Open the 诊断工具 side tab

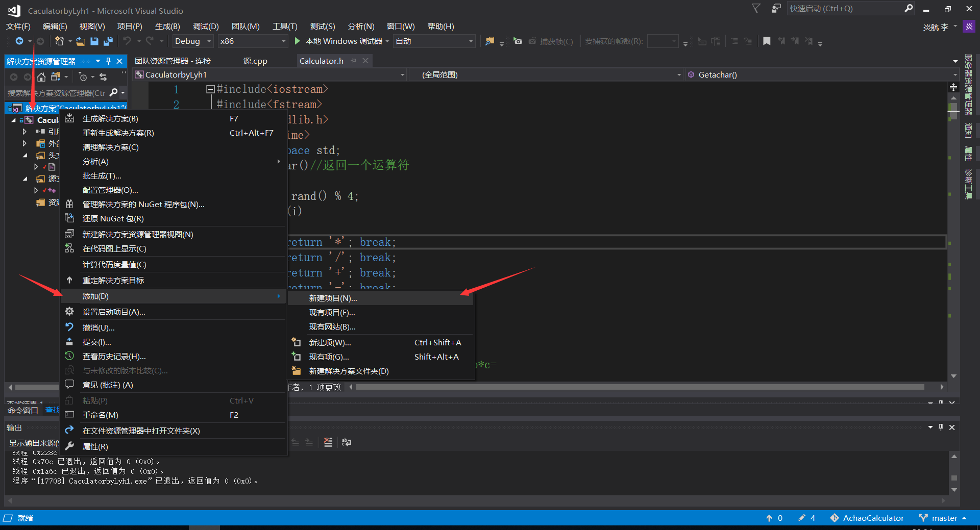(968, 184)
